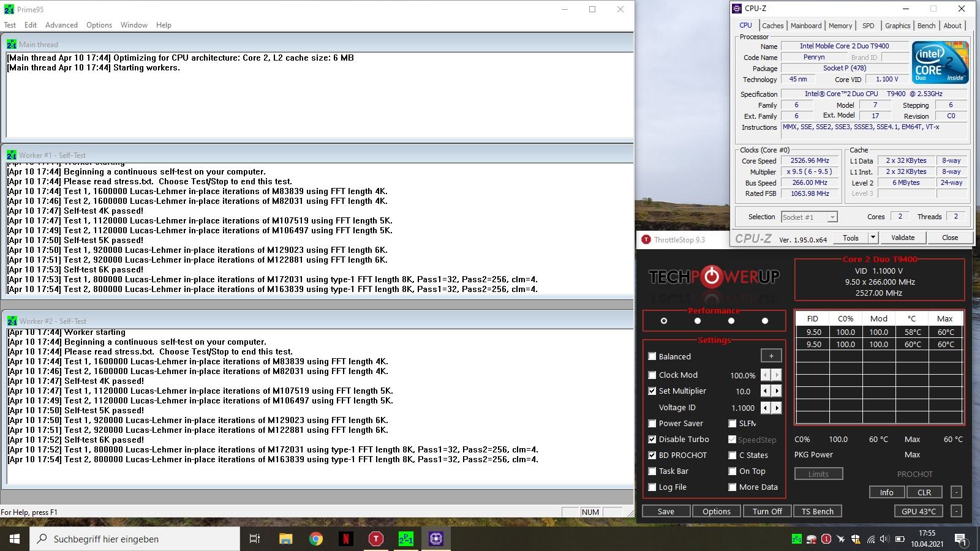Increase the Set Multiplier value
Screen dimensions: 980x551
click(x=777, y=391)
